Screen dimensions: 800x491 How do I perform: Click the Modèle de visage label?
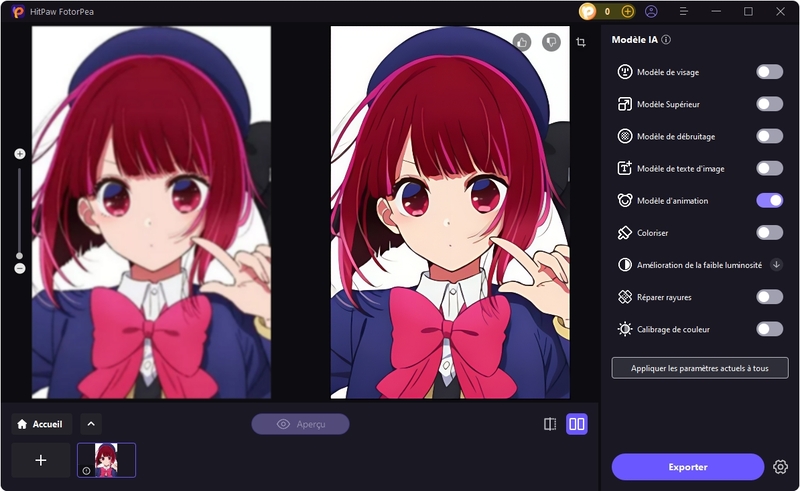tap(668, 72)
